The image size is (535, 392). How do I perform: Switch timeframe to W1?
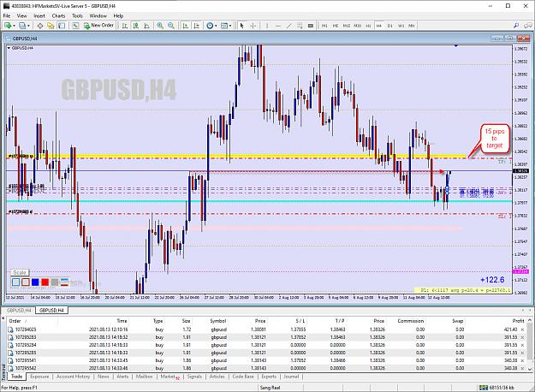click(x=401, y=26)
